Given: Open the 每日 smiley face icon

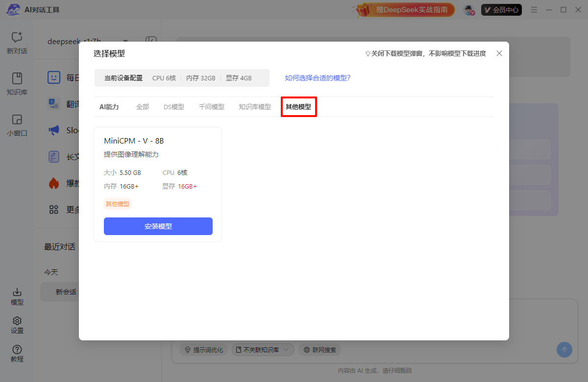Looking at the screenshot, I should (54, 77).
